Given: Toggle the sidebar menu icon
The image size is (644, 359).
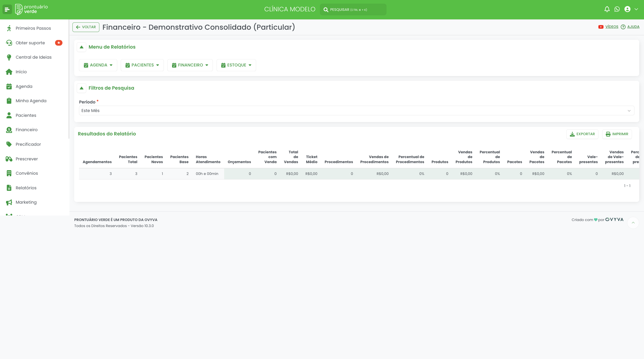Looking at the screenshot, I should point(7,10).
